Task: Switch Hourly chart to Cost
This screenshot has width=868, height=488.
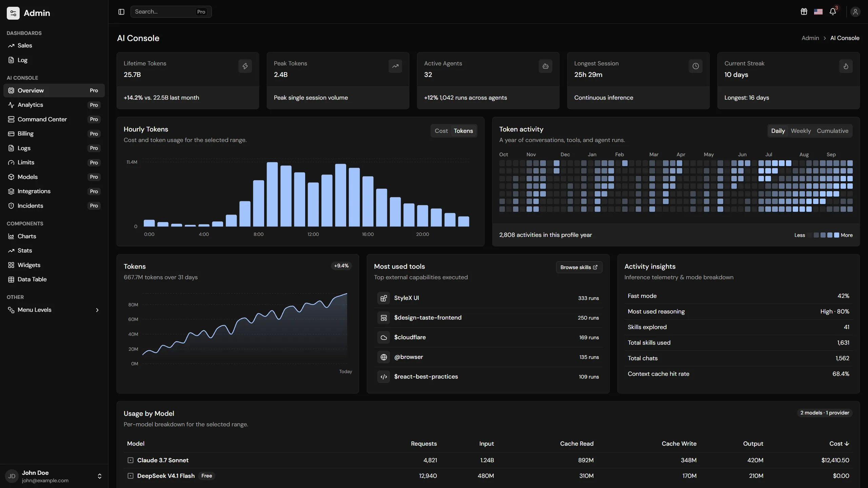Action: coord(441,131)
